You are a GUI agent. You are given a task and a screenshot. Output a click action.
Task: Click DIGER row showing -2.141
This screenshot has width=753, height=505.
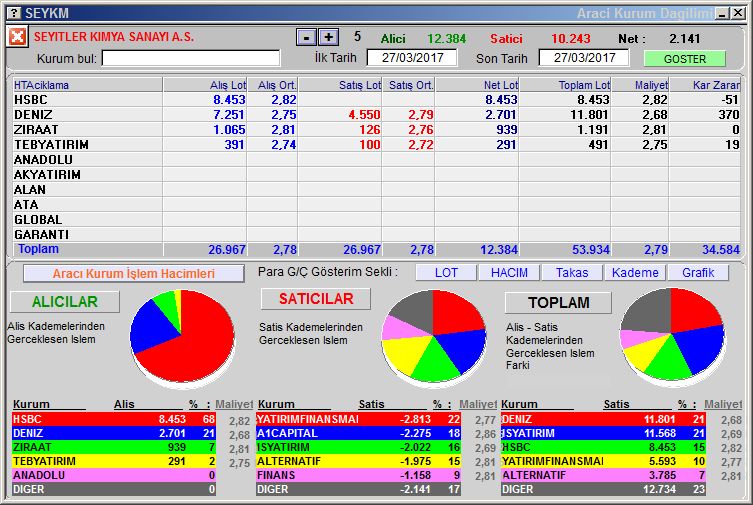[x=358, y=489]
